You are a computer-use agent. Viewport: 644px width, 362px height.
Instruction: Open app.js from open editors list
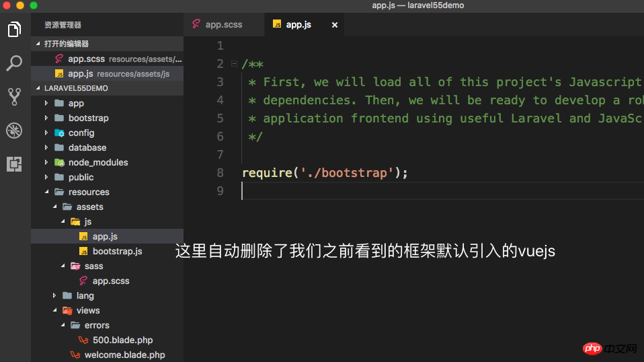(x=107, y=74)
